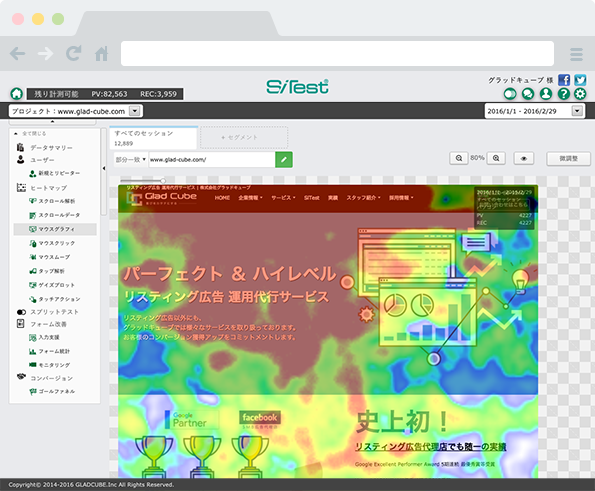Click the ゴールファネル flag icon
This screenshot has height=491, width=595.
33,392
